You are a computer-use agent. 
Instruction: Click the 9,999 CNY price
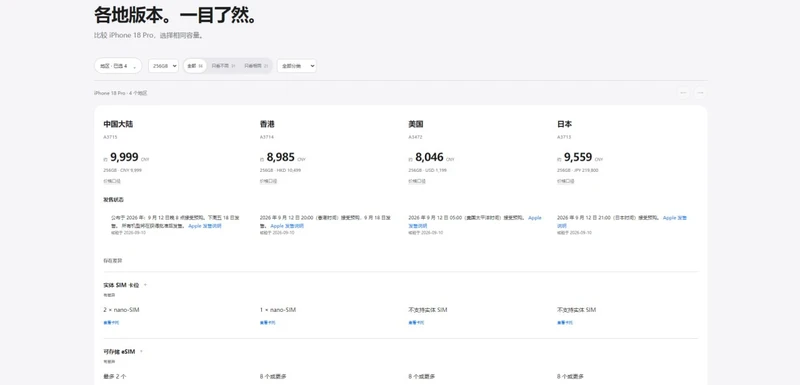pos(126,157)
